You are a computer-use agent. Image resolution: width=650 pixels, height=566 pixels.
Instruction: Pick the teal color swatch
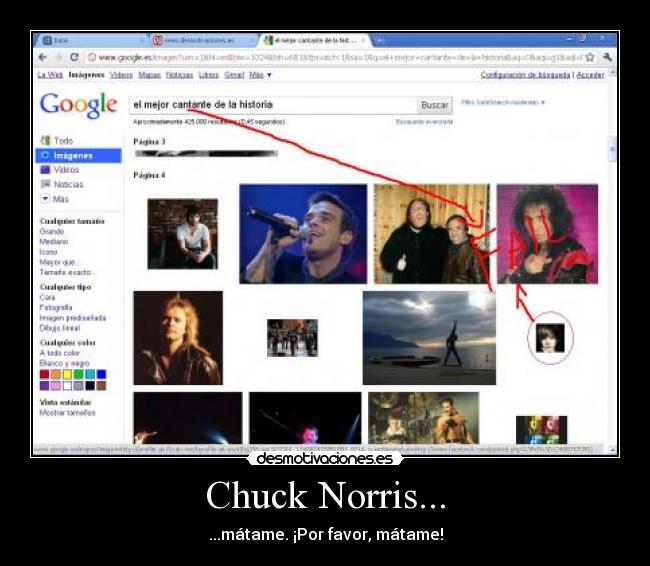(90, 374)
